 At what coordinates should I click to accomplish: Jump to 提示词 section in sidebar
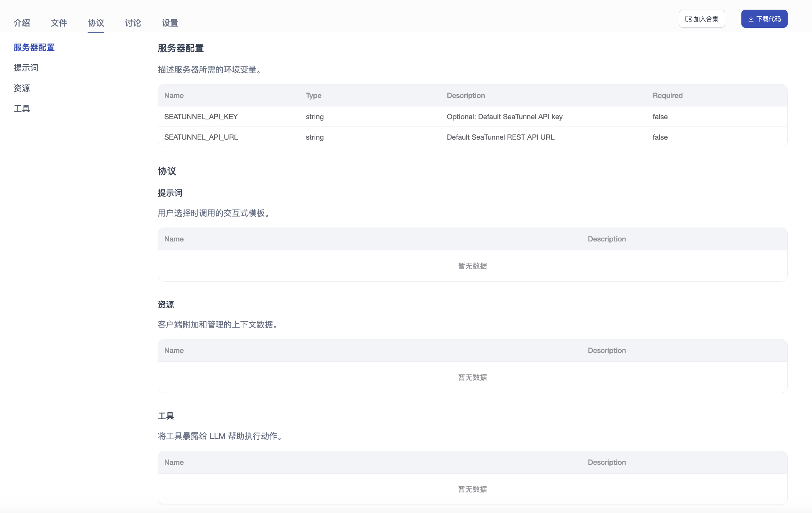coord(26,68)
